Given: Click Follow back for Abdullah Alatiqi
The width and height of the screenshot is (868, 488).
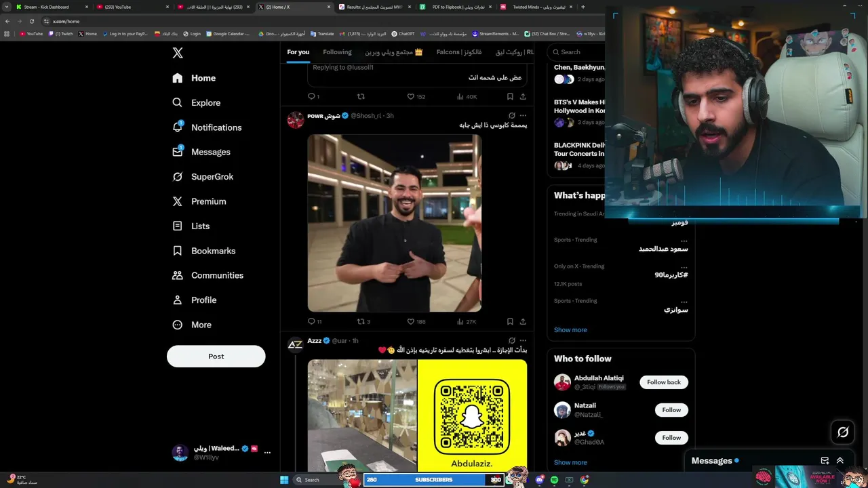Looking at the screenshot, I should [664, 382].
